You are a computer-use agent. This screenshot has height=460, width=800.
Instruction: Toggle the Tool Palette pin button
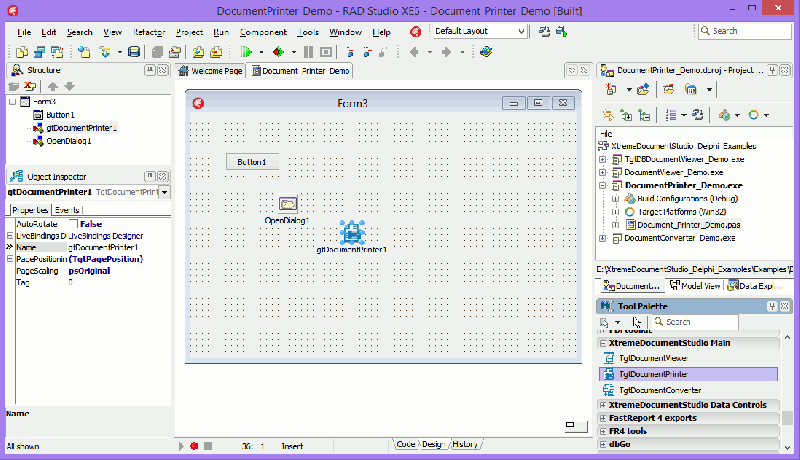771,306
